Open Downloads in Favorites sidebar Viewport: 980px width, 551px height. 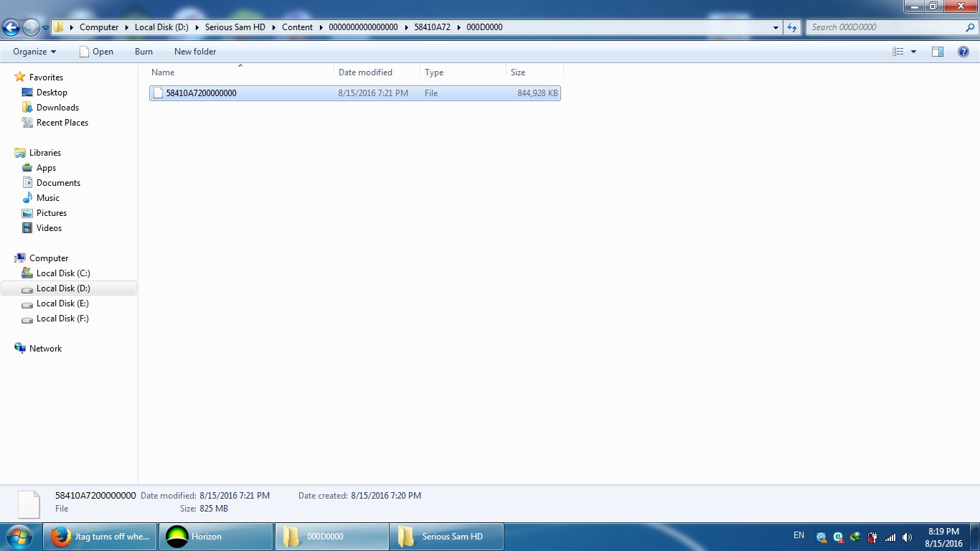click(57, 108)
